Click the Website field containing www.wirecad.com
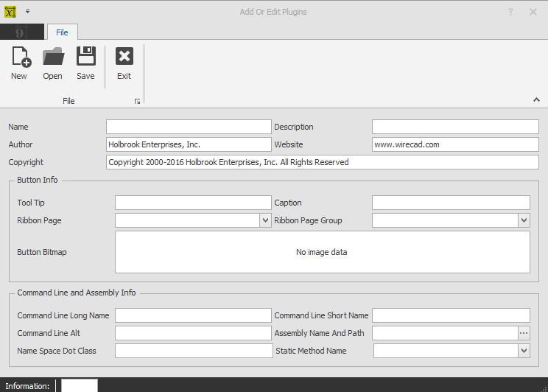The height and width of the screenshot is (392, 548). click(455, 144)
